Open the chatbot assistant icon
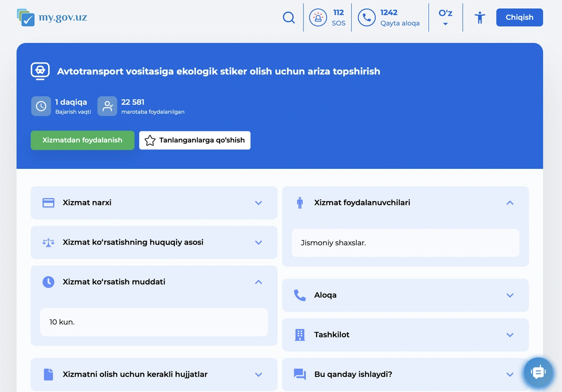The width and height of the screenshot is (562, 392). pyautogui.click(x=538, y=372)
